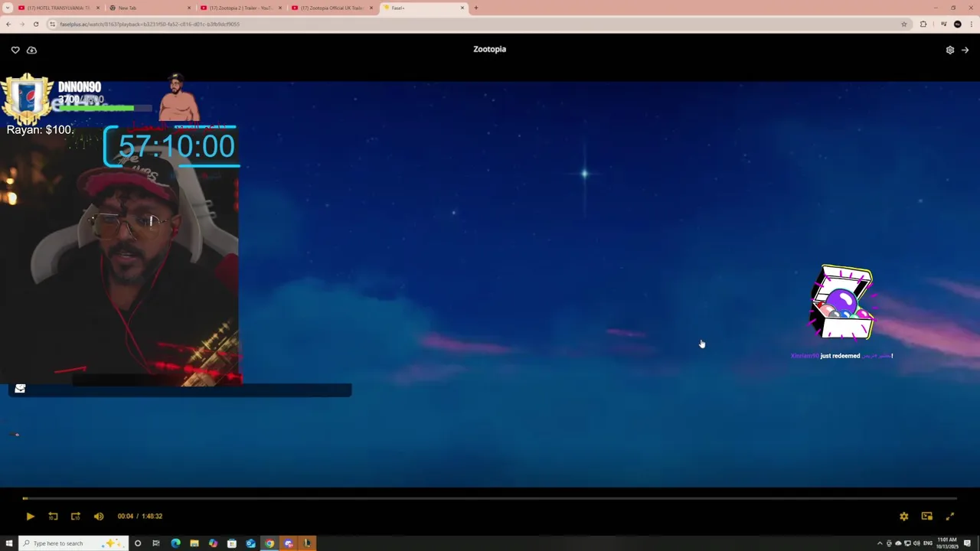Open the Chrome three-dot menu
Screen dimensions: 980x551
click(971, 24)
